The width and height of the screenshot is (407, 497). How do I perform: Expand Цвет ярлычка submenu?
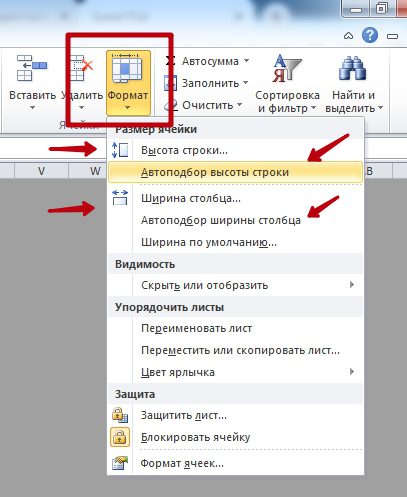235,372
